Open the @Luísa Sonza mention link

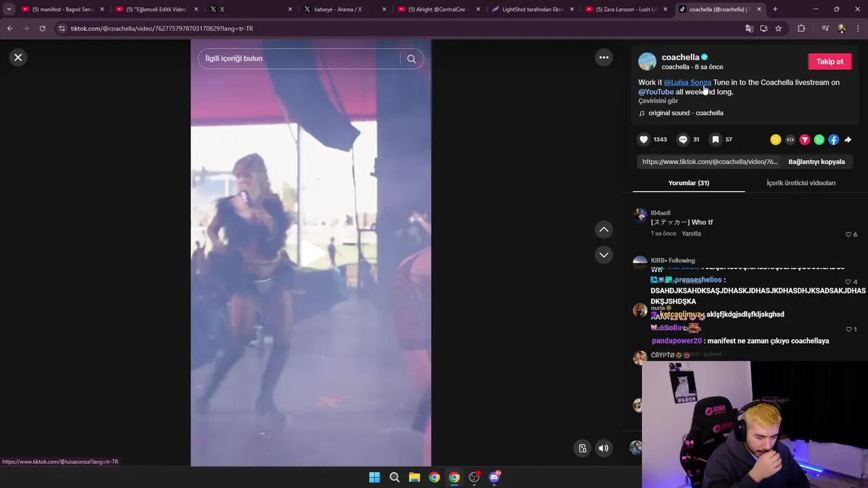click(x=688, y=83)
